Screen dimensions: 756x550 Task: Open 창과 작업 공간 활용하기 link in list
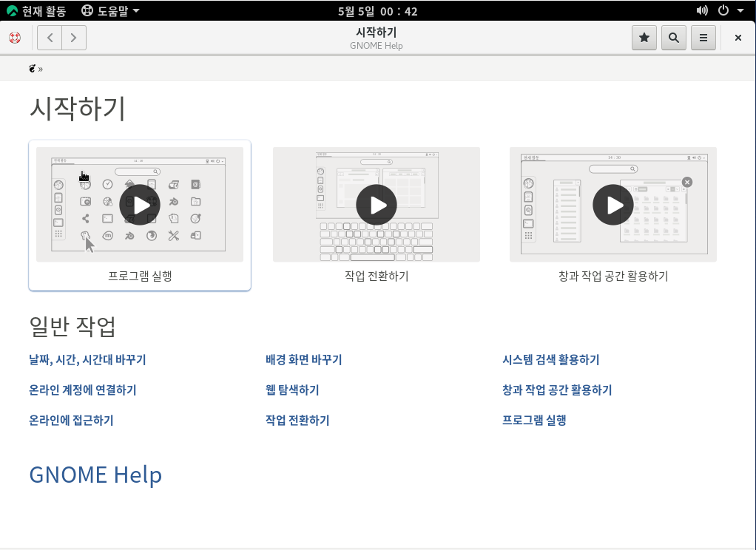pos(557,390)
